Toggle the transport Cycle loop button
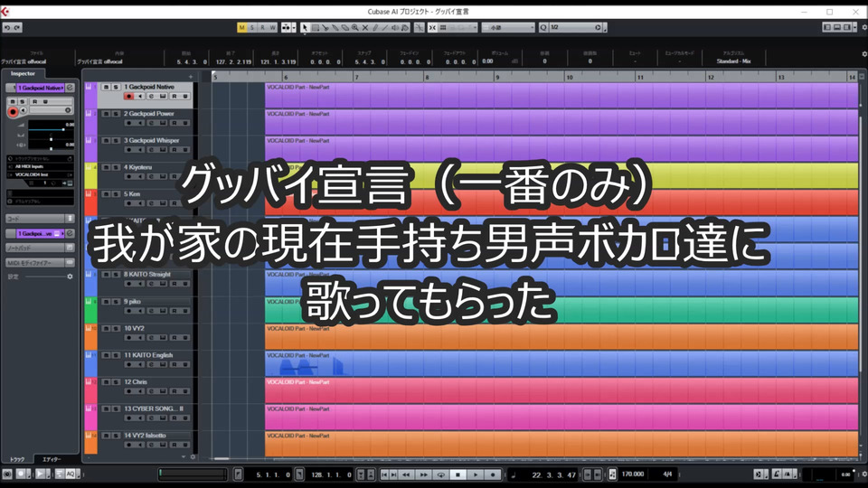This screenshot has width=868, height=488. (x=440, y=474)
